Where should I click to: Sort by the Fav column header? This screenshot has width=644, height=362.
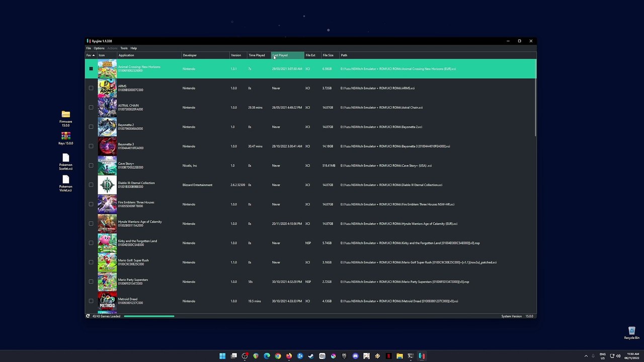pyautogui.click(x=91, y=55)
